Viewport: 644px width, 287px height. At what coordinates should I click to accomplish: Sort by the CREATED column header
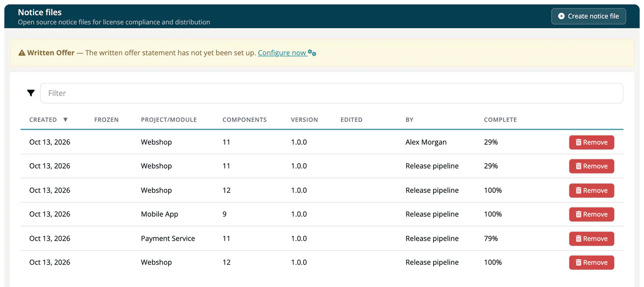pyautogui.click(x=43, y=119)
